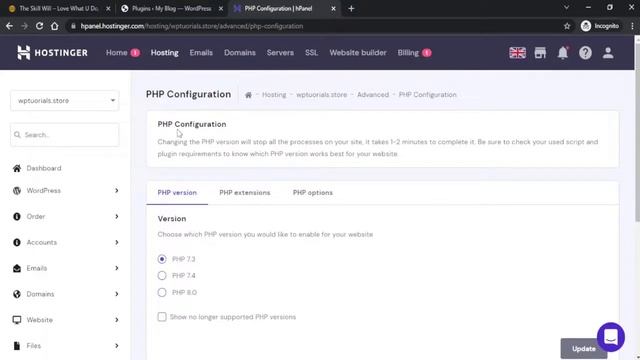Switch to PHP version tab

(177, 193)
